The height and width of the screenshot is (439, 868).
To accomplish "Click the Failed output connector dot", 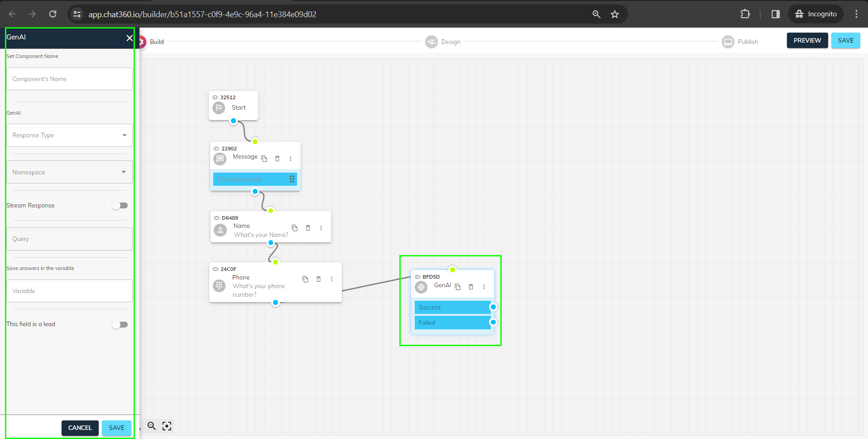I will coord(494,323).
